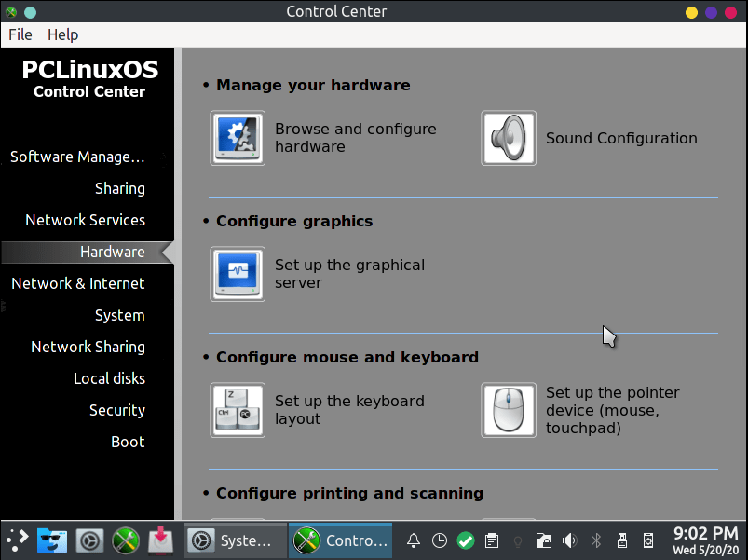This screenshot has height=560, width=748.
Task: Click the notification bell in the tray
Action: coord(413,540)
